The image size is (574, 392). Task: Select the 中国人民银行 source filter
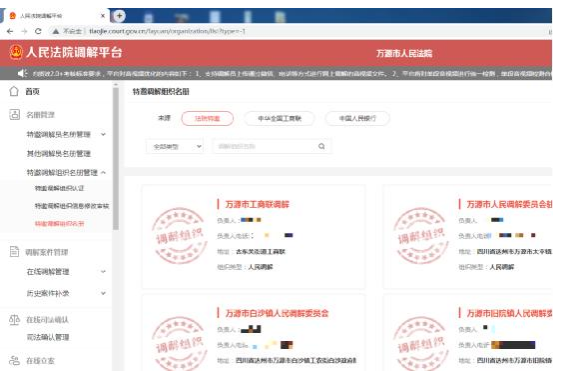click(357, 118)
